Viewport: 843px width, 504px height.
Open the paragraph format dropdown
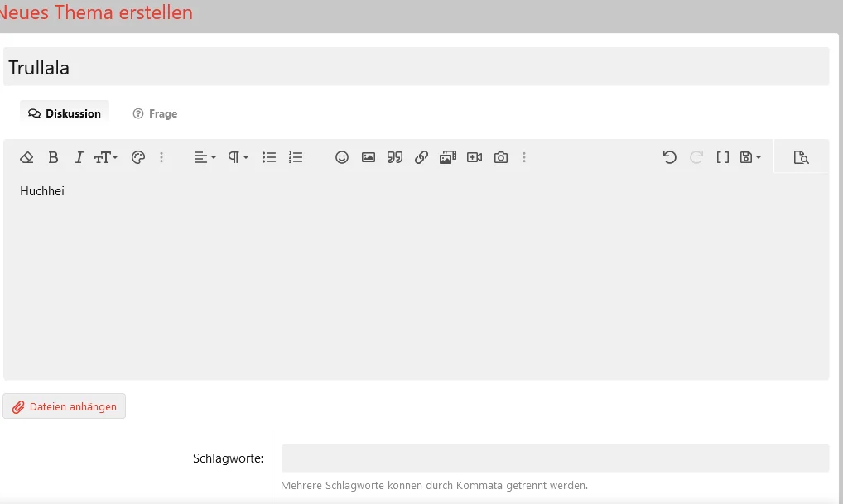click(x=238, y=157)
